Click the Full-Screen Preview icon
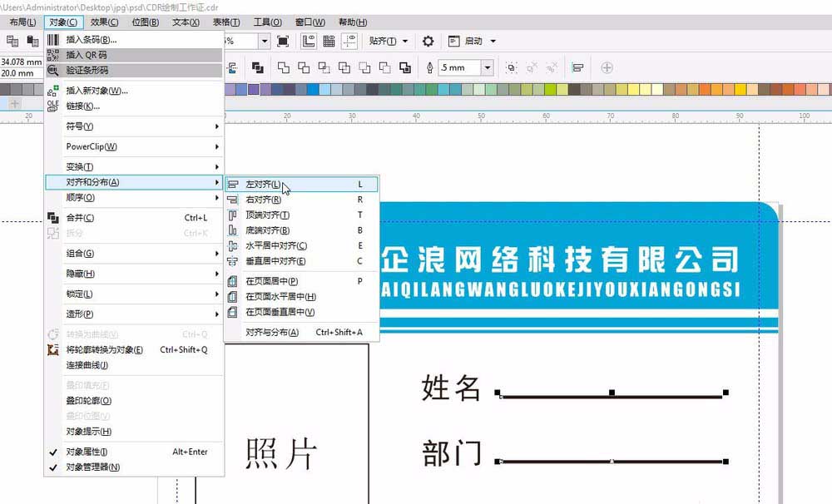The image size is (832, 504). 283,42
